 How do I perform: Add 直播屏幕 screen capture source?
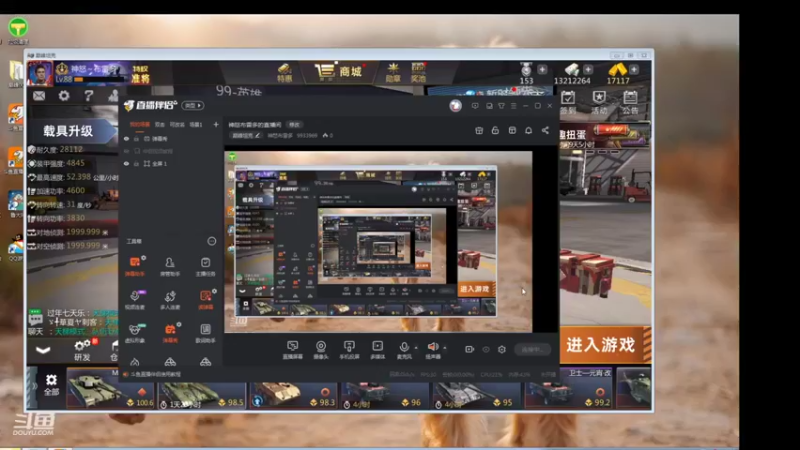tap(292, 349)
